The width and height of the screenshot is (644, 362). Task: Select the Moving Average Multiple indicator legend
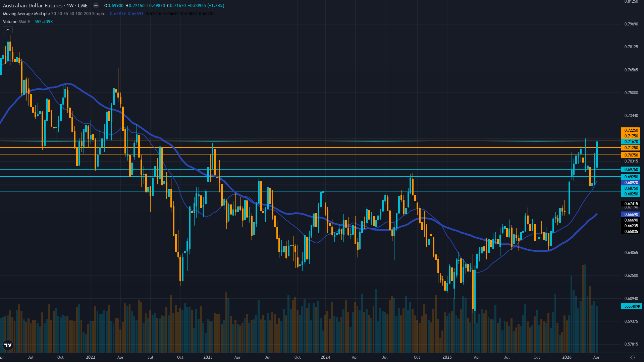tap(54, 14)
